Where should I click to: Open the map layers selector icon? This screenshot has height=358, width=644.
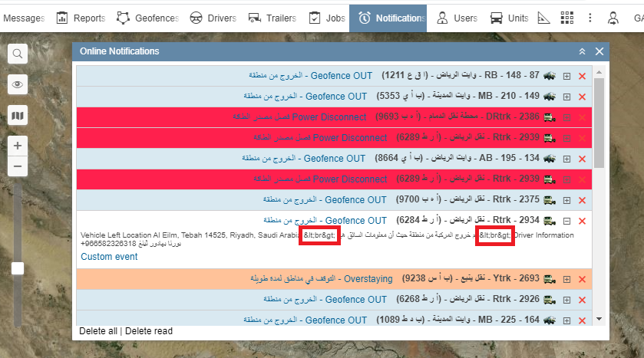pyautogui.click(x=17, y=116)
